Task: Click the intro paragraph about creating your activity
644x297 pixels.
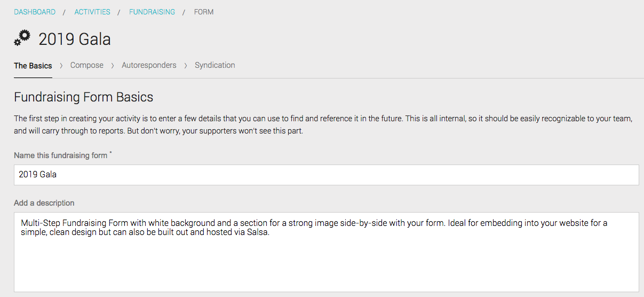Action: pyautogui.click(x=323, y=124)
